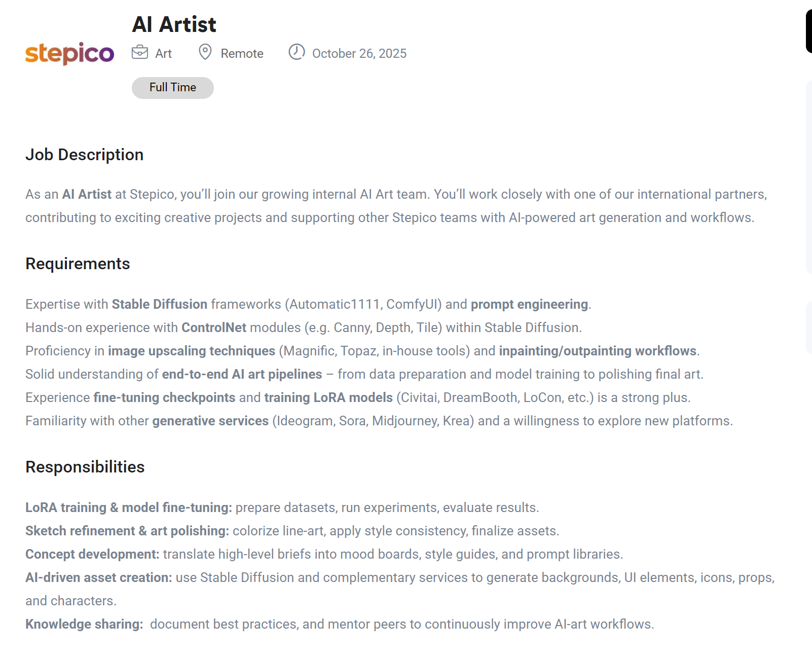Viewport: 812px width, 656px height.
Task: Click the Full Time badge
Action: click(x=172, y=88)
